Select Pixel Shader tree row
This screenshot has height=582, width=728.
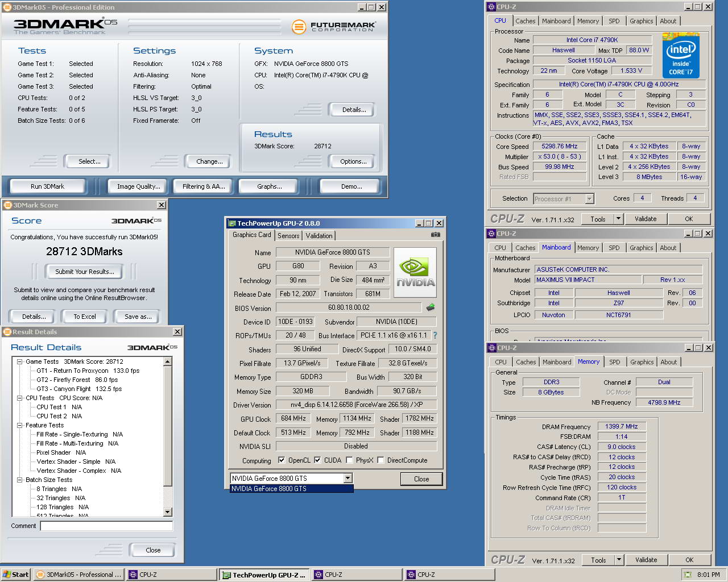[x=61, y=452]
